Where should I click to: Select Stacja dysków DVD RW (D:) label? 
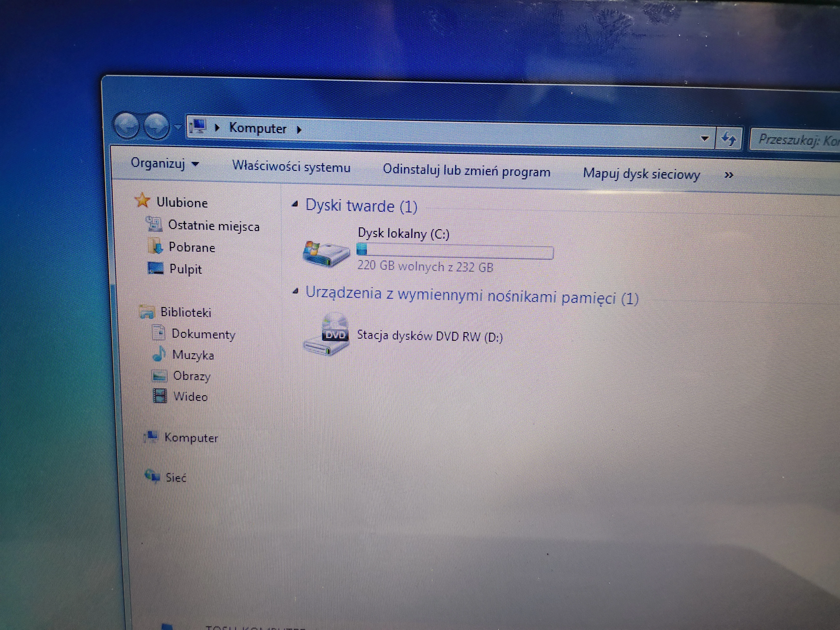(x=430, y=336)
